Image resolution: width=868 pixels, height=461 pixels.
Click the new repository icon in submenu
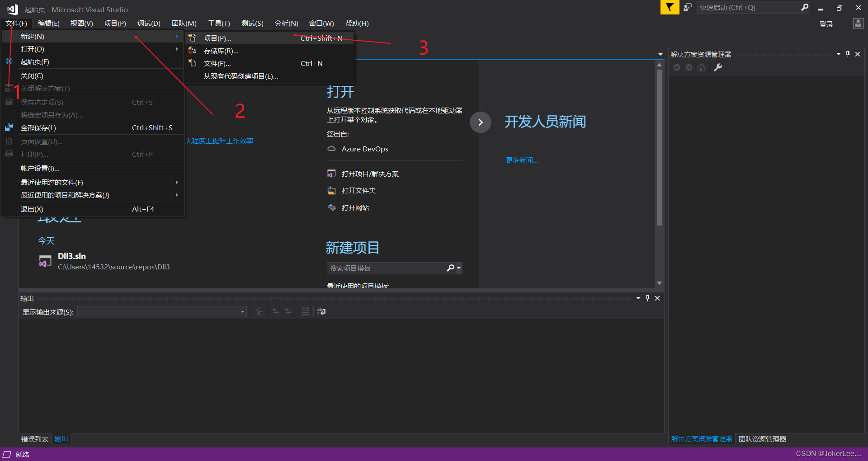click(x=192, y=51)
